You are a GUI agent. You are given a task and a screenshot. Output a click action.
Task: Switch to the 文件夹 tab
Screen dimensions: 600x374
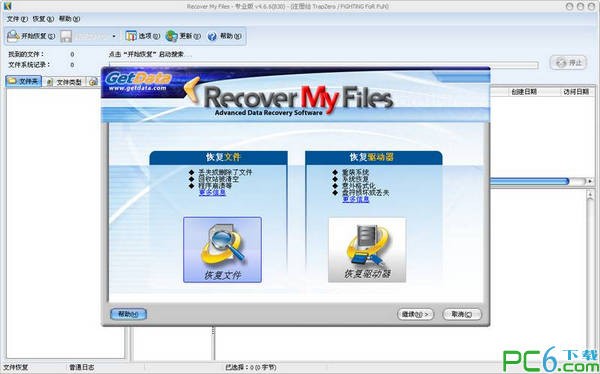click(24, 81)
